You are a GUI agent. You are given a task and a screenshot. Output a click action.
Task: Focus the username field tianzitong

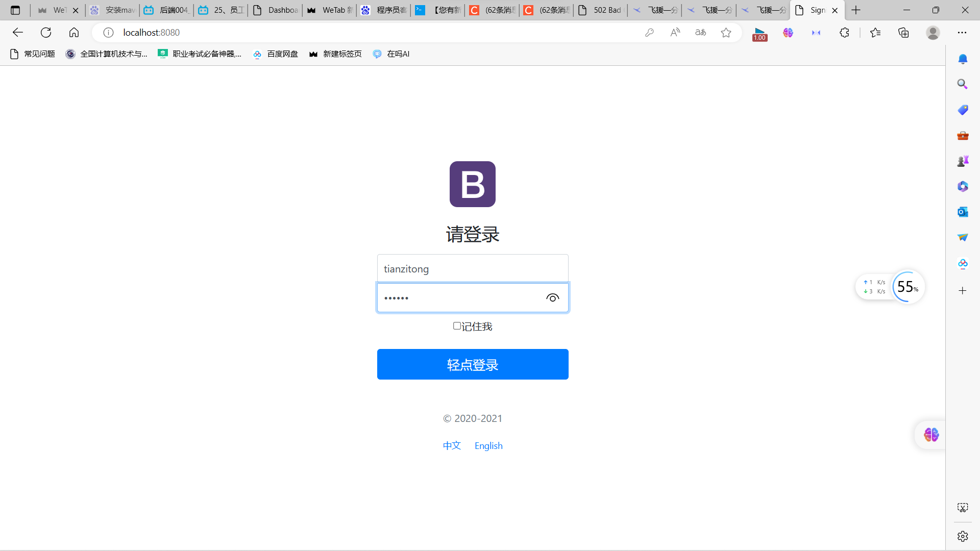[x=473, y=268]
